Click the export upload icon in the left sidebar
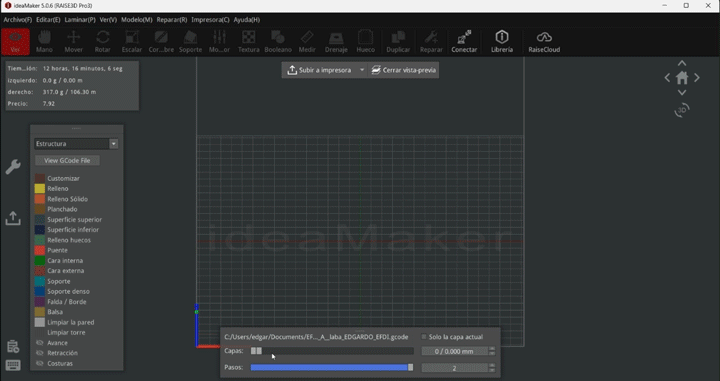Image resolution: width=720 pixels, height=381 pixels. (13, 218)
